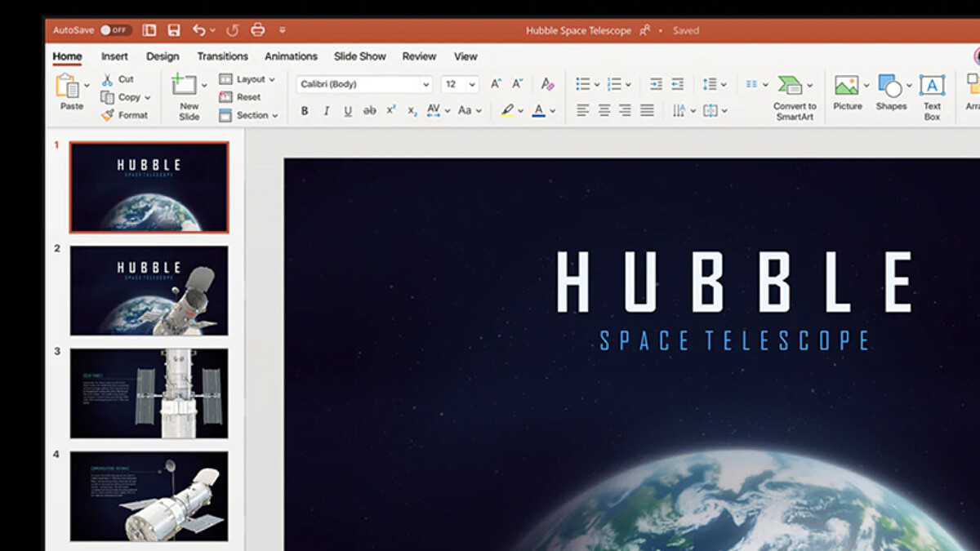Click the font color red swatch
The image size is (980, 551).
(x=538, y=111)
